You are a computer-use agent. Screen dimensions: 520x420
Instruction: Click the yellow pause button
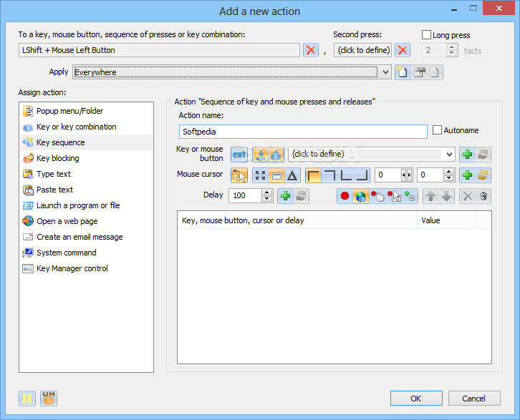point(27,399)
